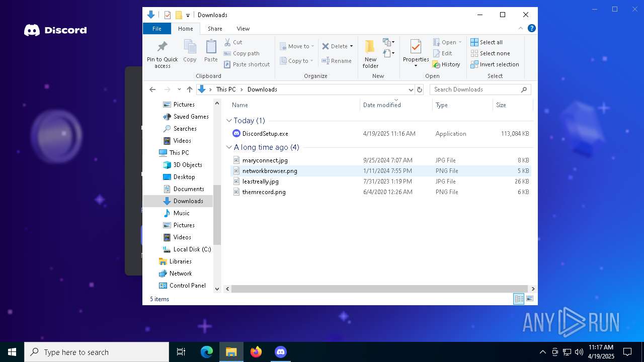644x362 pixels.
Task: Click Invert selection in ribbon
Action: pos(495,64)
